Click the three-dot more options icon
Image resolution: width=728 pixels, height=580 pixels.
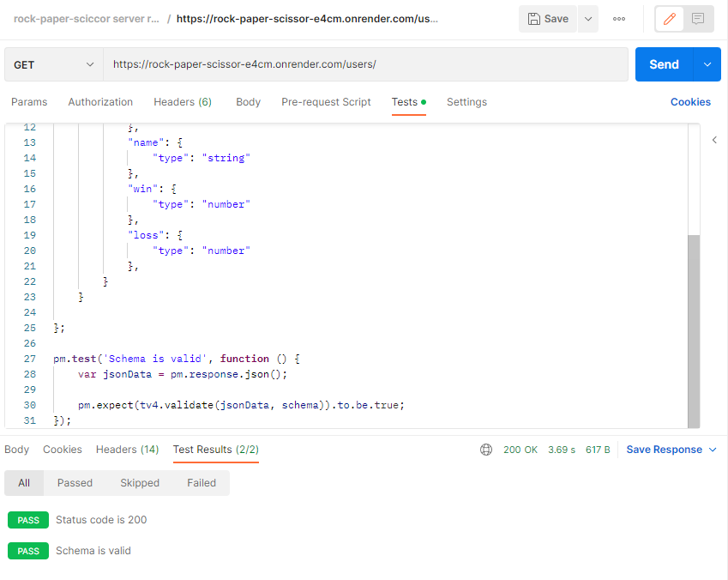coord(618,18)
